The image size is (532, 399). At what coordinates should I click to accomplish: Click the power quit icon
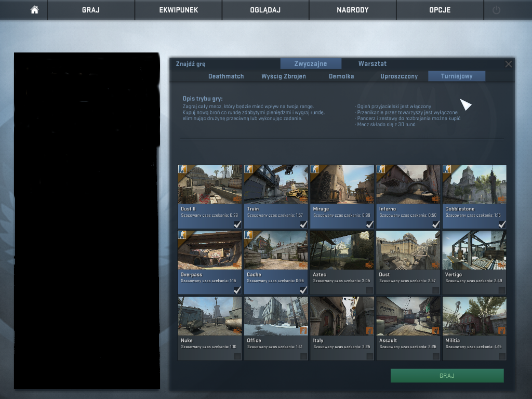496,10
